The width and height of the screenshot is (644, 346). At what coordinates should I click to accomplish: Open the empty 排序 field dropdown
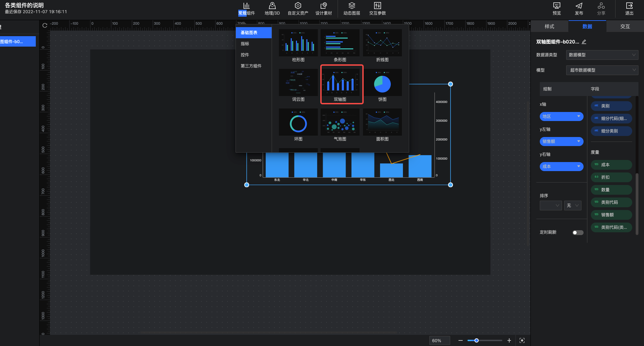click(x=551, y=206)
